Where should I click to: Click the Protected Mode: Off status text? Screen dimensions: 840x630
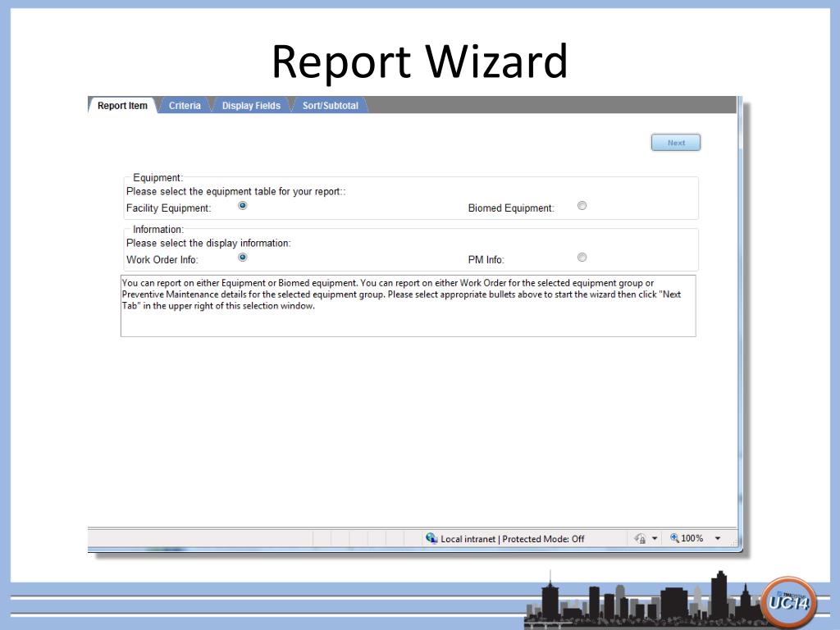click(543, 539)
